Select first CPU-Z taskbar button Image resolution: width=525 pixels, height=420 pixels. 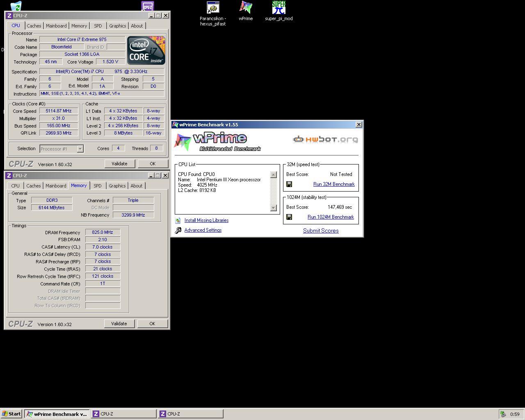coord(123,414)
